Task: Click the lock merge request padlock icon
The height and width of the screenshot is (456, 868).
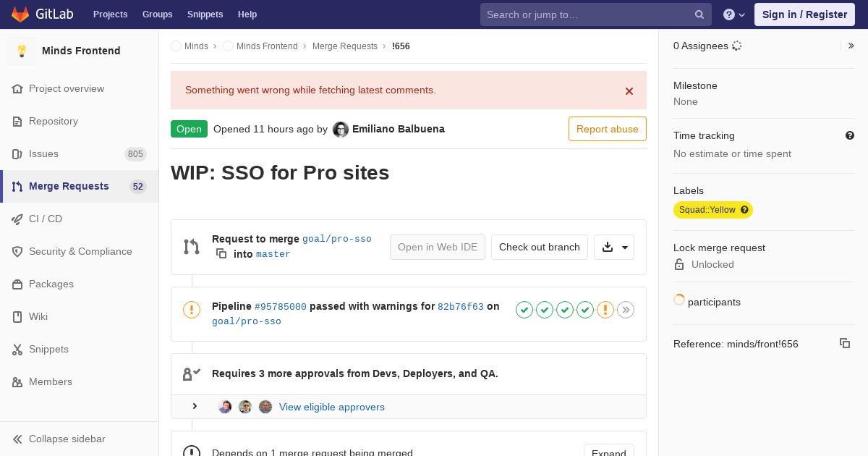Action: [x=679, y=264]
